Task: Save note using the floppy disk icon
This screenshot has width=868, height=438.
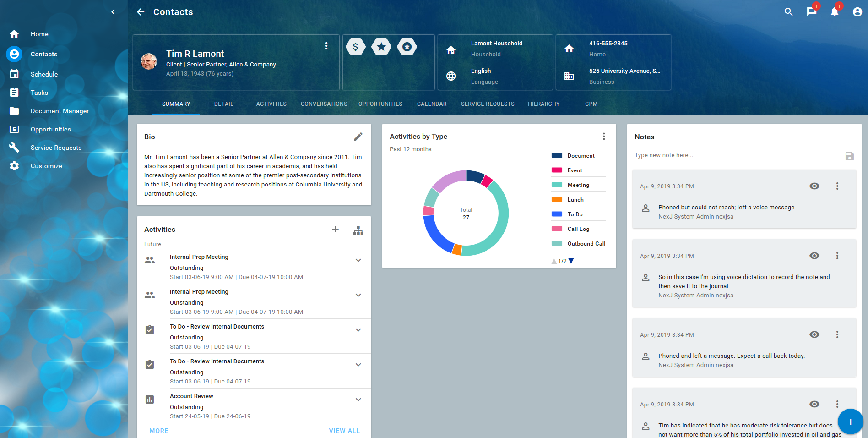Action: [849, 156]
